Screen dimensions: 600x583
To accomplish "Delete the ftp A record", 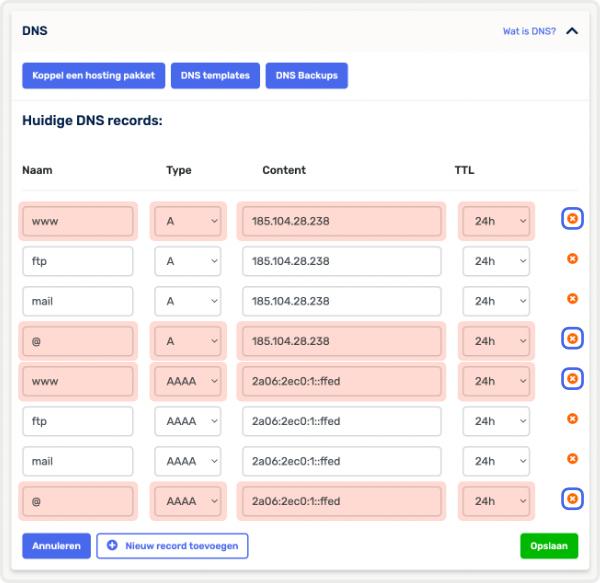I will (x=572, y=259).
